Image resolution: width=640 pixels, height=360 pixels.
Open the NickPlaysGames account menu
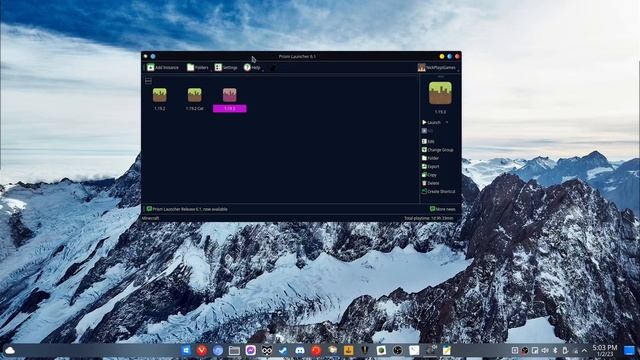point(437,68)
